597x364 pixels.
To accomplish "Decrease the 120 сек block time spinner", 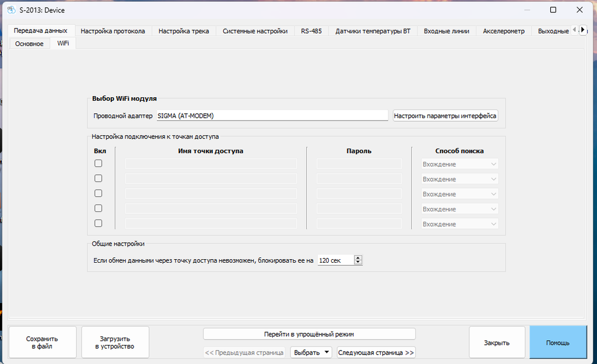I will coord(357,262).
